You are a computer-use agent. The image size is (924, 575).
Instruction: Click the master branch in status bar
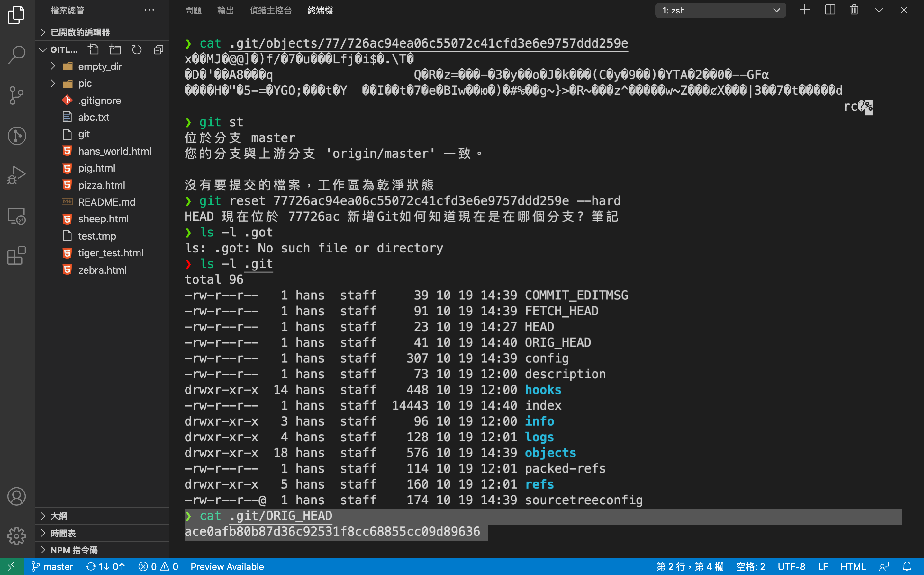[52, 567]
